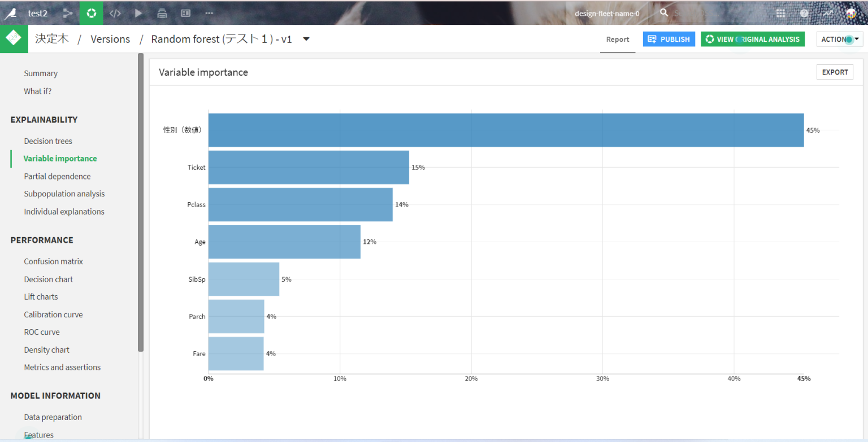
Task: Open the Flow icon in top bar
Action: point(68,13)
